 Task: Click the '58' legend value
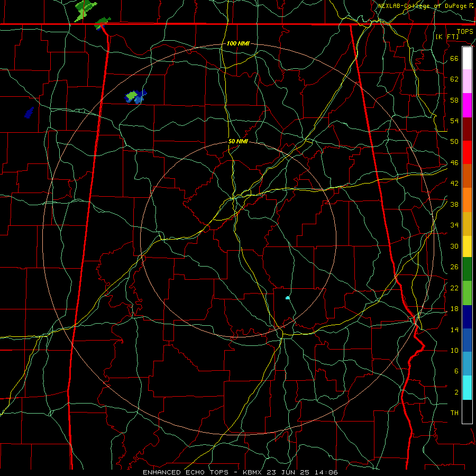click(454, 100)
